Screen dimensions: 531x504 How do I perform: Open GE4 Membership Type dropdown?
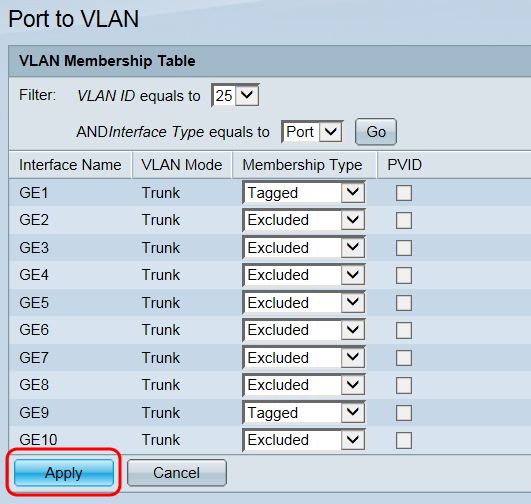point(304,275)
